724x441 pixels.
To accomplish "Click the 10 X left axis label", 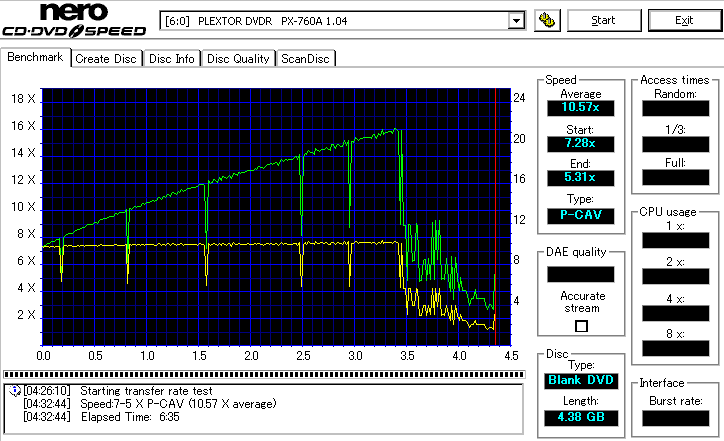I will [23, 207].
